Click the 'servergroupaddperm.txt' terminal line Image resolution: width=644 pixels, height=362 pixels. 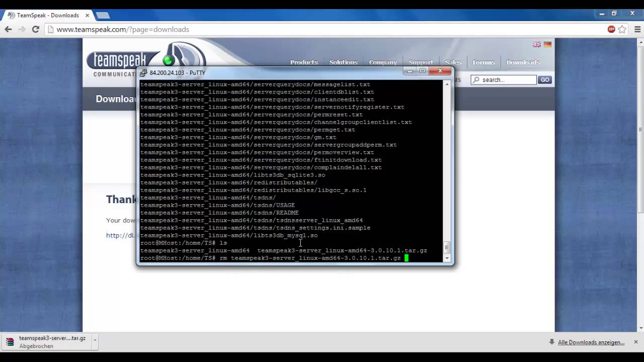click(269, 145)
